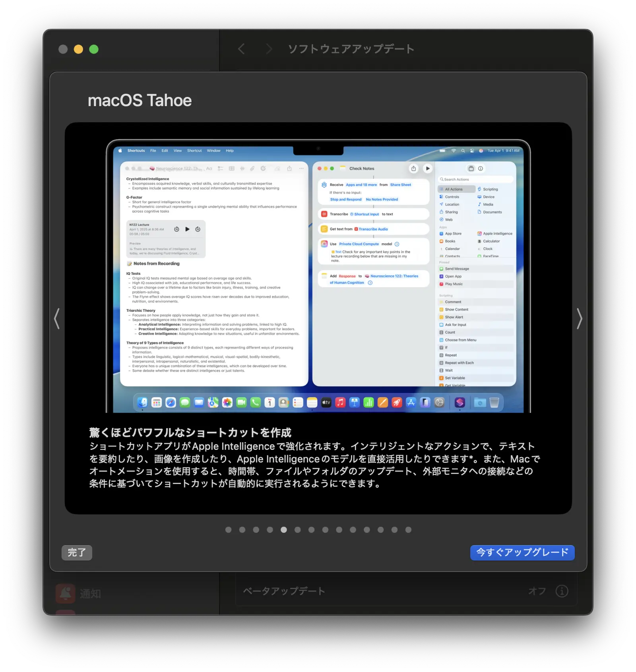
Task: Click 驚くほどパワフルなショートカットを作成 headline
Action: (x=190, y=432)
